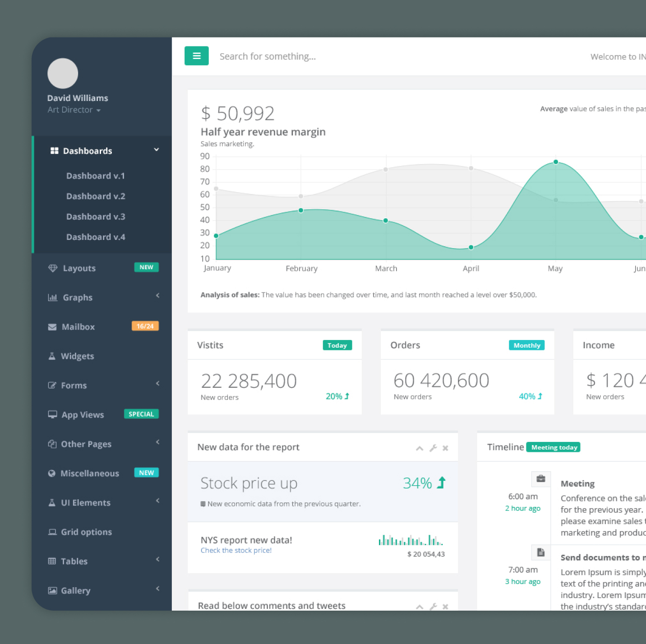Click the May data point on teal chart line
The width and height of the screenshot is (646, 644).
click(556, 162)
